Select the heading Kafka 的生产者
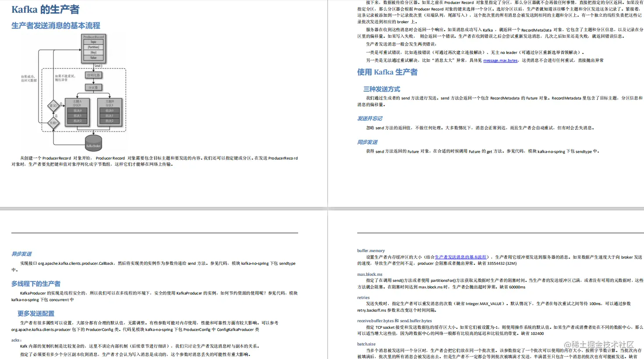 (44, 8)
